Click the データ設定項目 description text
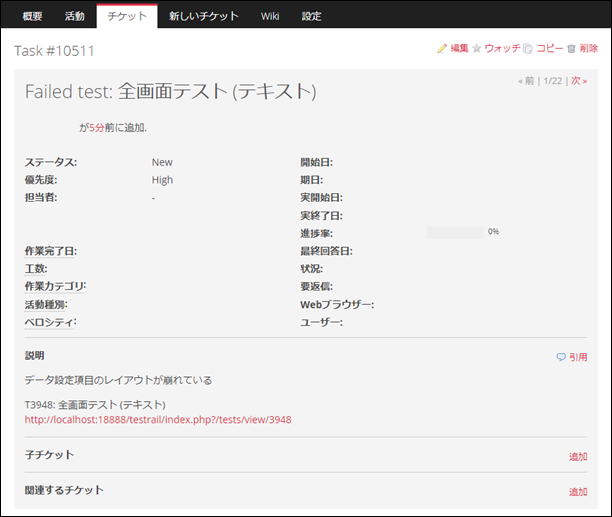 tap(118, 380)
